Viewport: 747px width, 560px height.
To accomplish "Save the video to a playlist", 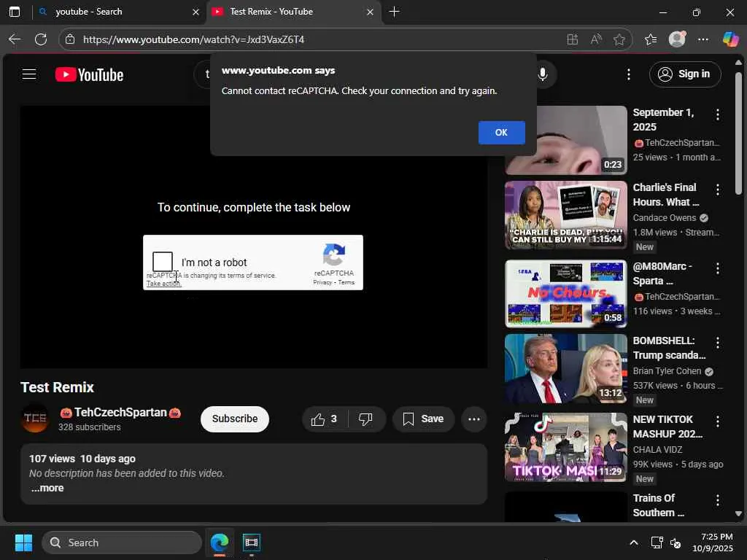I will click(423, 419).
